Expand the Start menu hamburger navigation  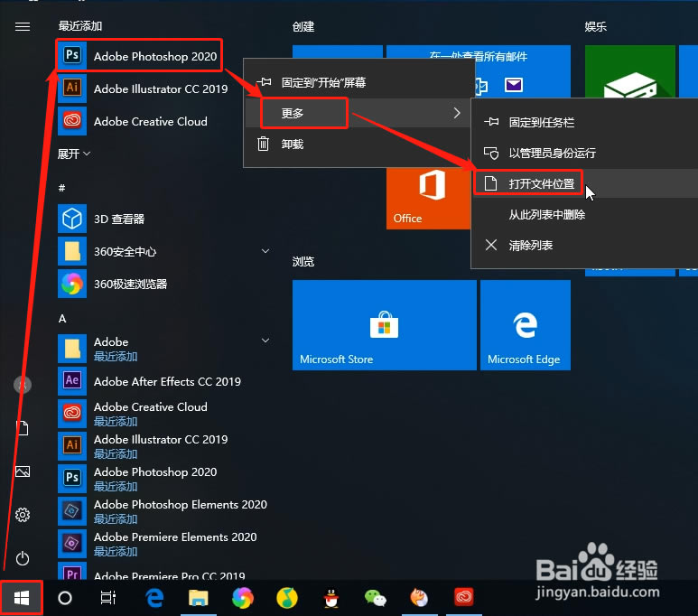point(23,27)
